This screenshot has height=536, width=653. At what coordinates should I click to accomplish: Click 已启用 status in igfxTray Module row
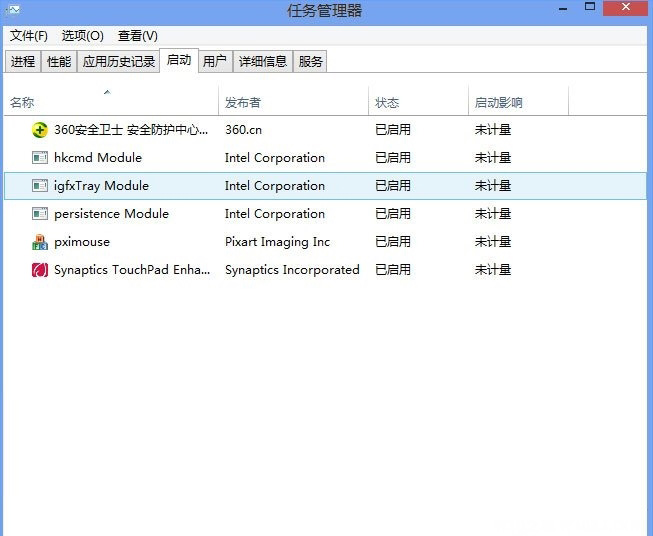393,186
